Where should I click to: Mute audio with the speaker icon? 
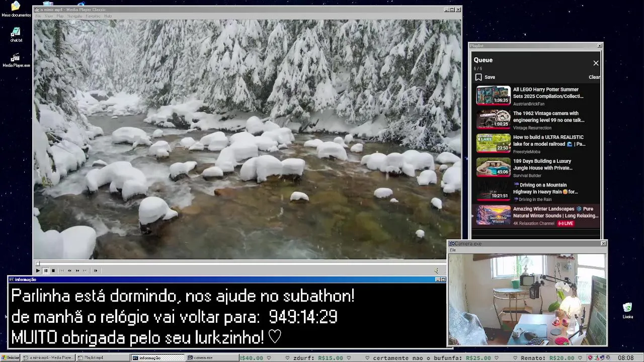(x=436, y=270)
